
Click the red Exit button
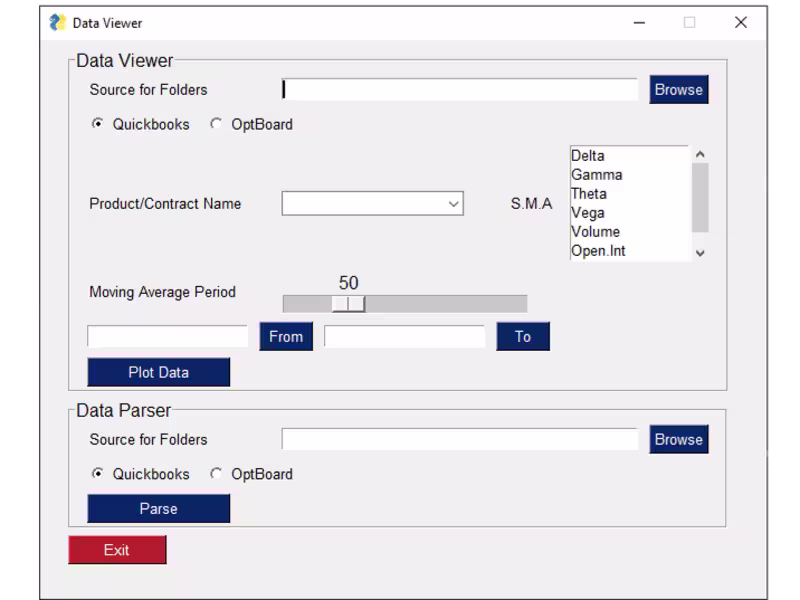(117, 550)
